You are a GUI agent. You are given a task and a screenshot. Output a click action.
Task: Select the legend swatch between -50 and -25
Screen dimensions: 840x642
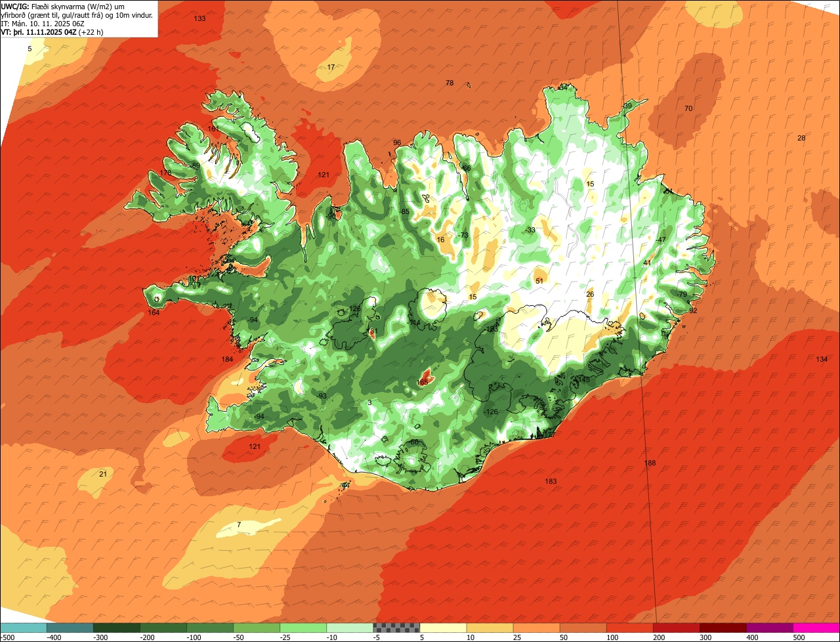[257, 628]
